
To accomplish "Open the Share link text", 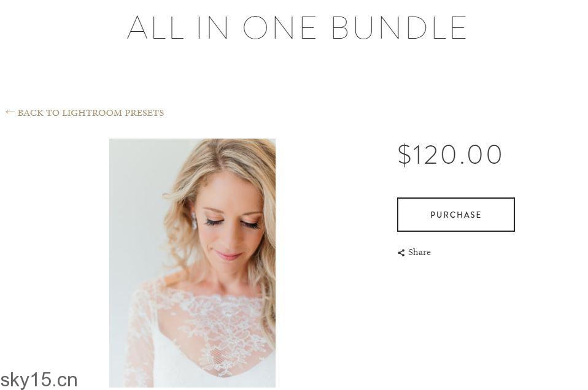I will point(419,252).
